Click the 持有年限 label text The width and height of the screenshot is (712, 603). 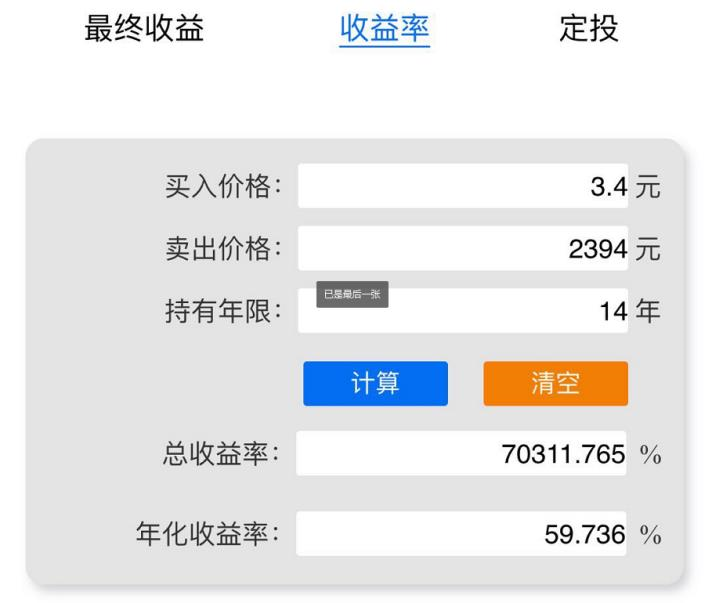223,311
